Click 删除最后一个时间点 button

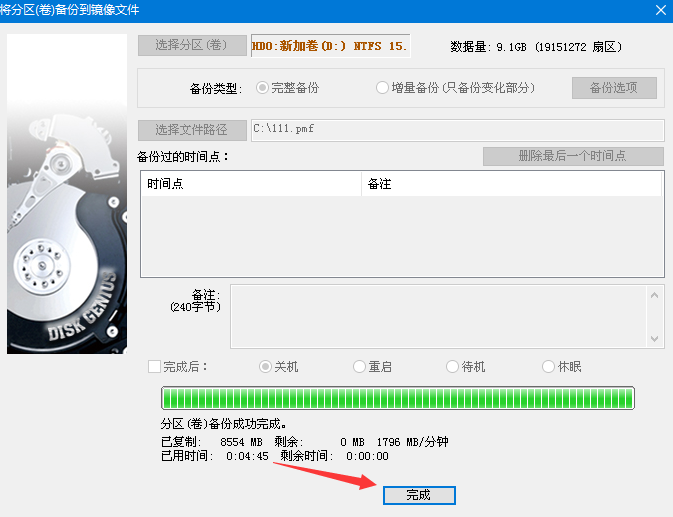coord(573,156)
